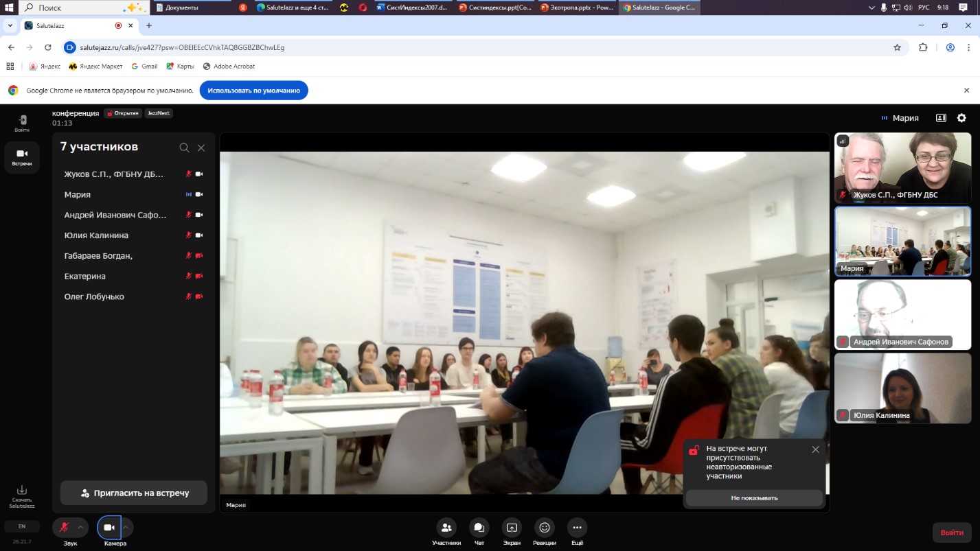Image resolution: width=980 pixels, height=551 pixels.
Task: Start screen sharing with Экран
Action: click(512, 528)
